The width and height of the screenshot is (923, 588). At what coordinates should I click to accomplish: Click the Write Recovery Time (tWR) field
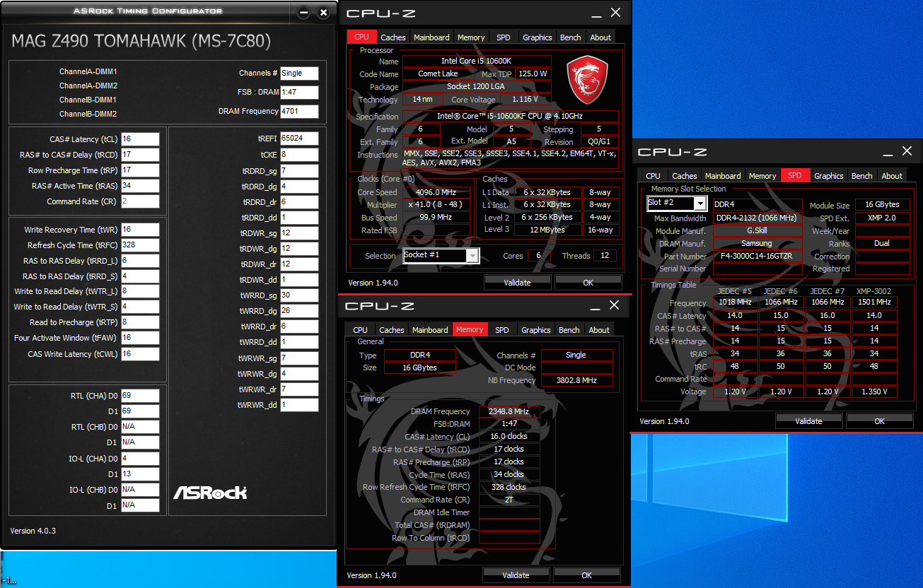tap(140, 230)
